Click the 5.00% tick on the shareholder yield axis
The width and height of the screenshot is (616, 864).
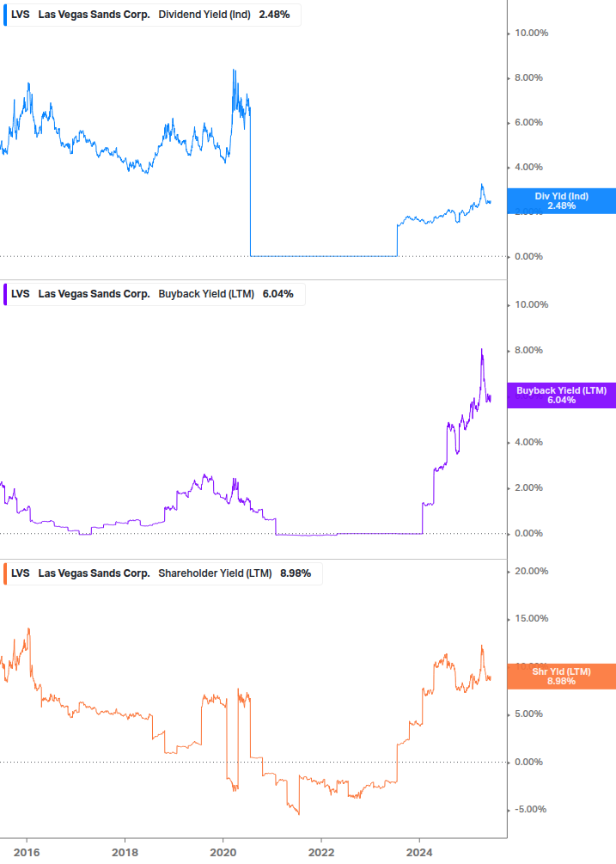(x=528, y=714)
